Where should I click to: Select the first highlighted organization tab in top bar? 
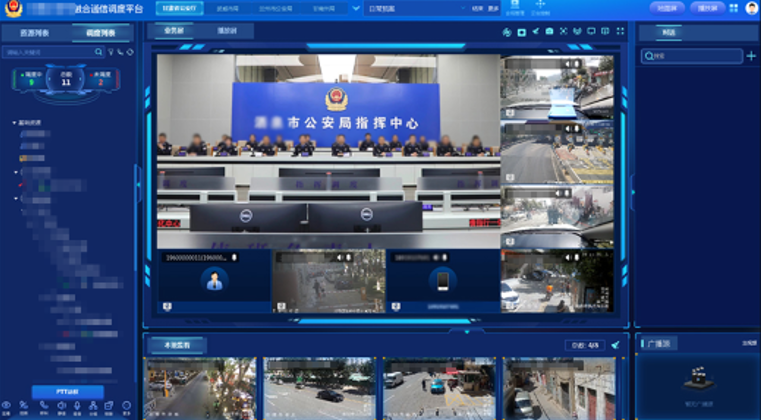click(180, 8)
